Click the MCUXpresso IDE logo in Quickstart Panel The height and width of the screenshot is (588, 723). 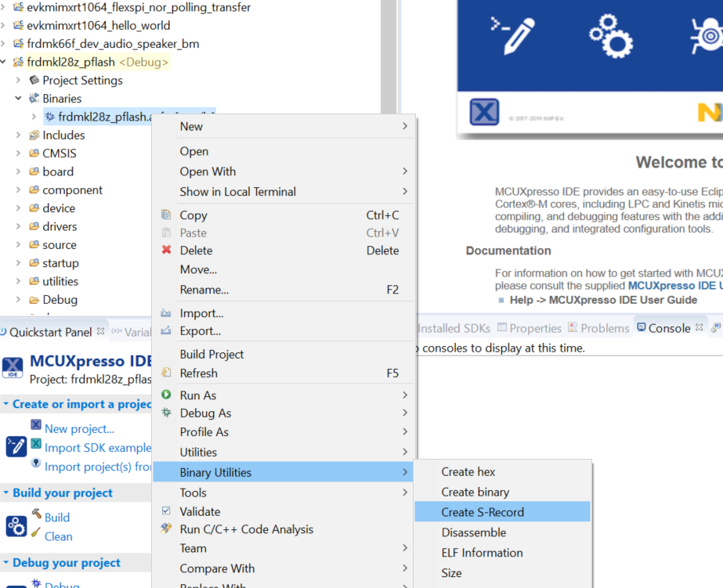click(x=13, y=368)
